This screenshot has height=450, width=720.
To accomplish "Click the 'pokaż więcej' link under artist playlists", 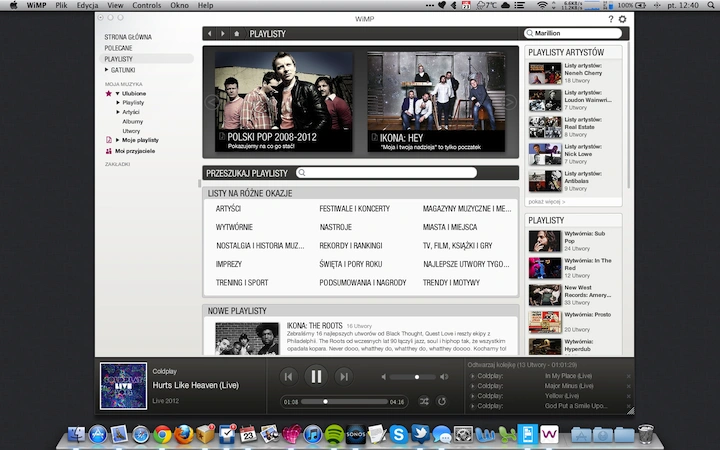I will pos(546,202).
